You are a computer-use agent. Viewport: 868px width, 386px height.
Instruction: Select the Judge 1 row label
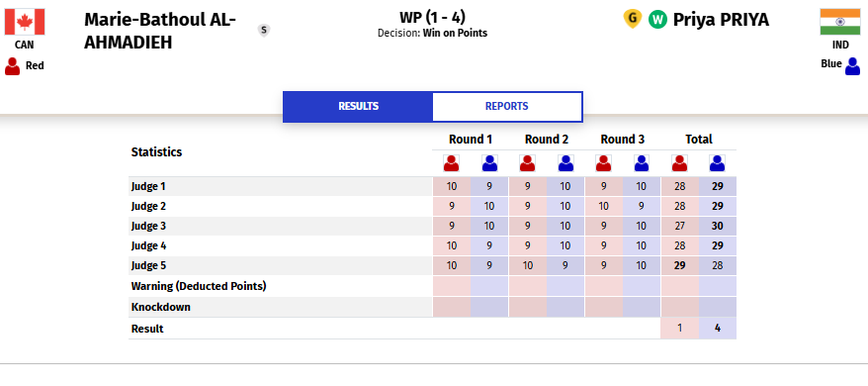point(148,186)
